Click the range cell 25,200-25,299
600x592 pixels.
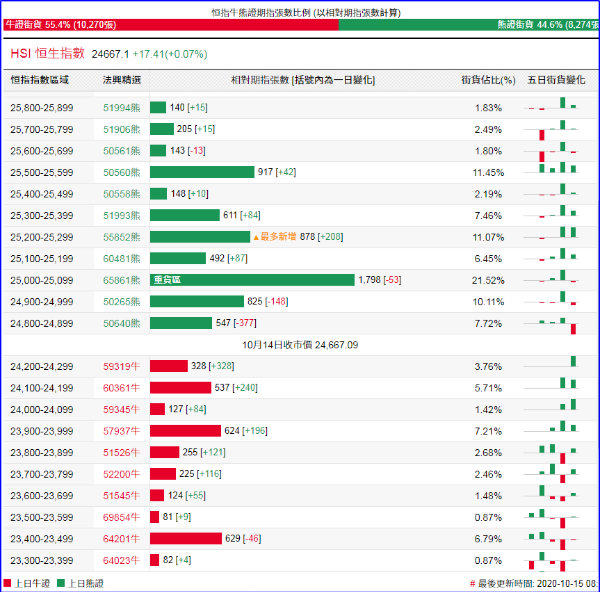pos(42,237)
